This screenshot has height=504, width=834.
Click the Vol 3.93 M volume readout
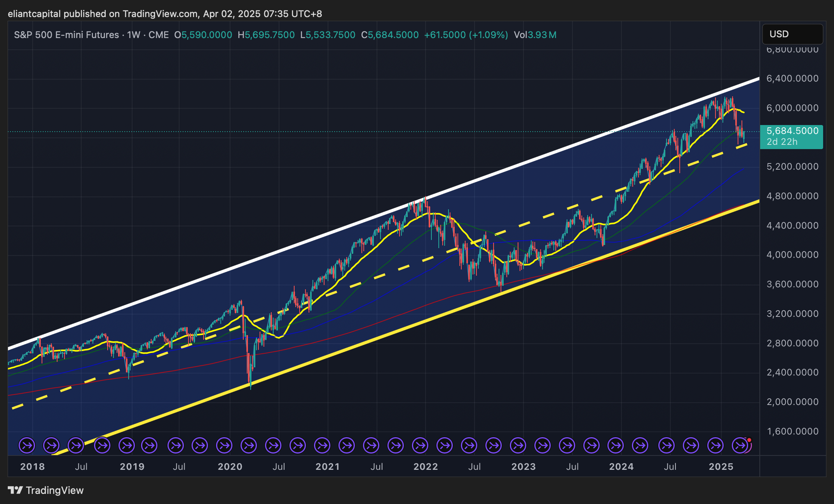(x=535, y=35)
